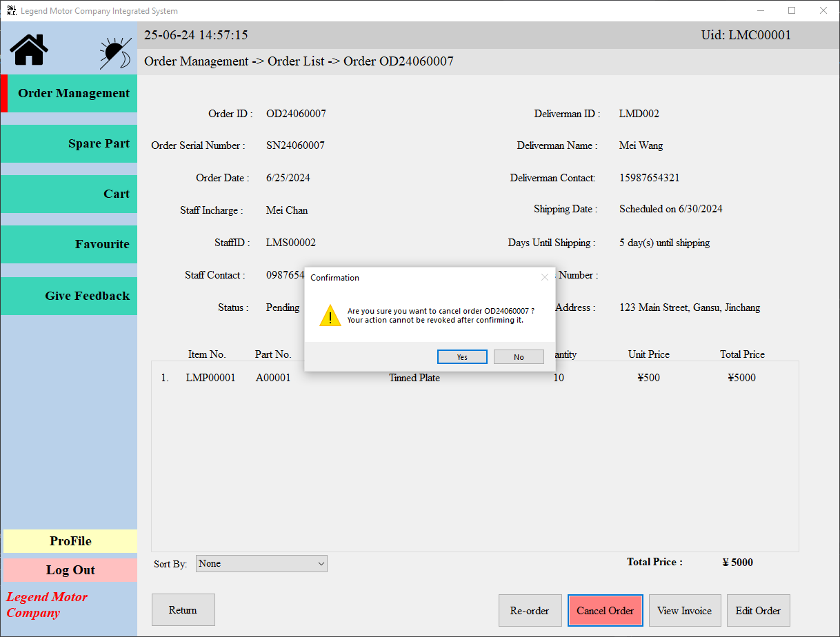This screenshot has height=637, width=840.
Task: Open the Order Management section
Action: point(72,94)
